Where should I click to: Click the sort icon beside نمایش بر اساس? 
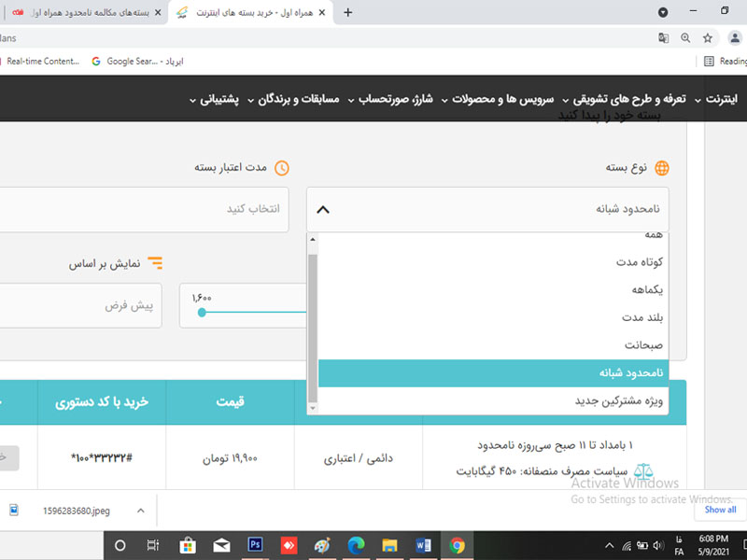coord(155,263)
